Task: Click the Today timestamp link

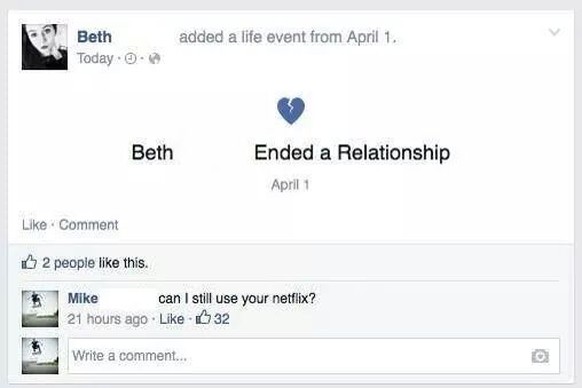Action: click(x=95, y=58)
